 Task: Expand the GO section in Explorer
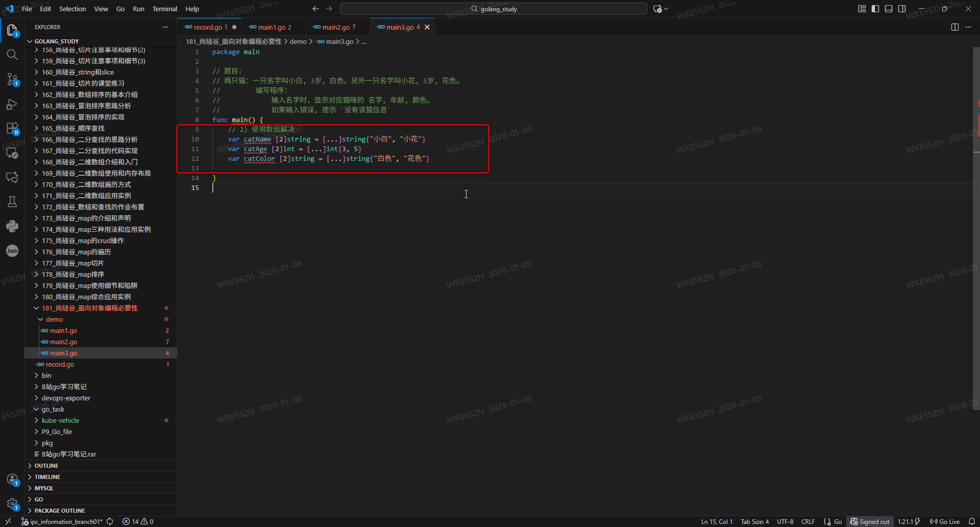(101, 499)
